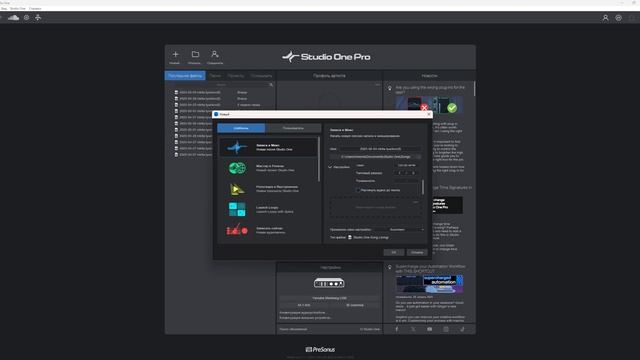
Task: Open the TikTok icon in news footer
Action: pos(462,329)
